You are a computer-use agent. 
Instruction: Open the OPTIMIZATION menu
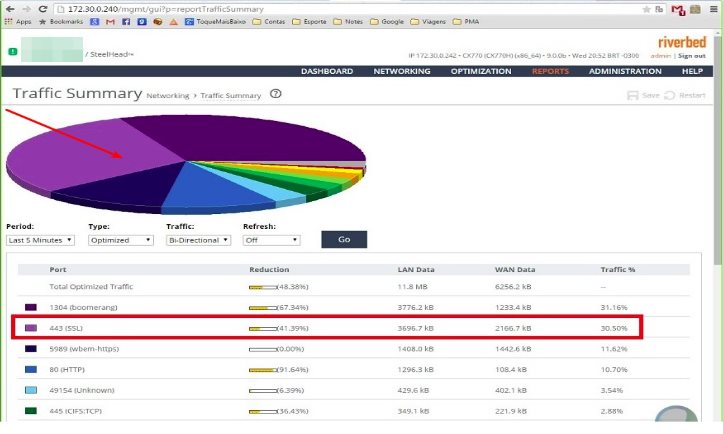[x=480, y=72]
